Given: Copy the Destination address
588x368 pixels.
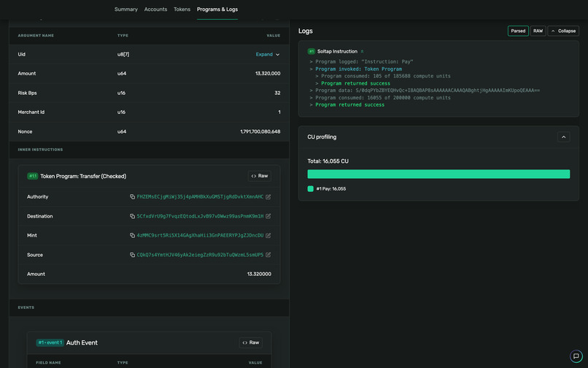Looking at the screenshot, I should click(x=132, y=216).
